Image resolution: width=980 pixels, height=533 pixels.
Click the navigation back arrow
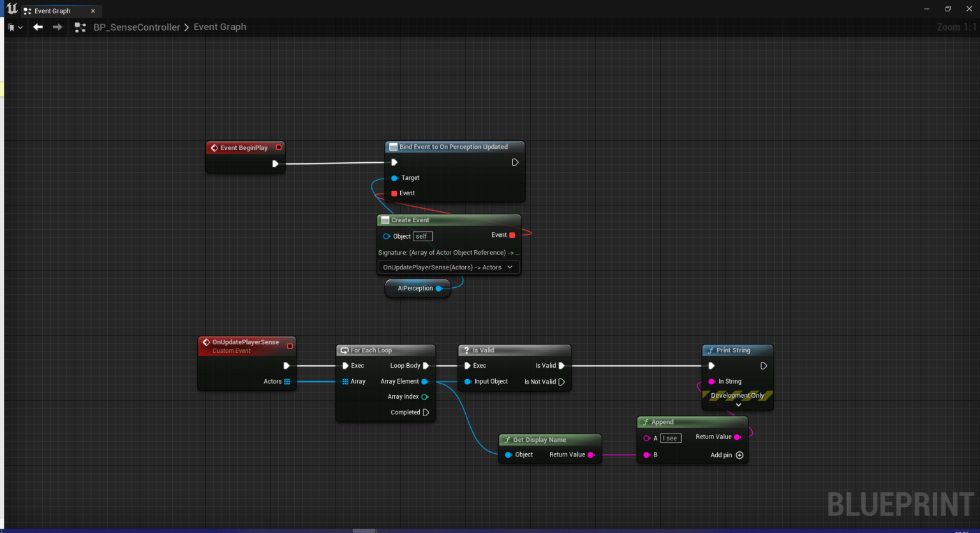tap(37, 27)
